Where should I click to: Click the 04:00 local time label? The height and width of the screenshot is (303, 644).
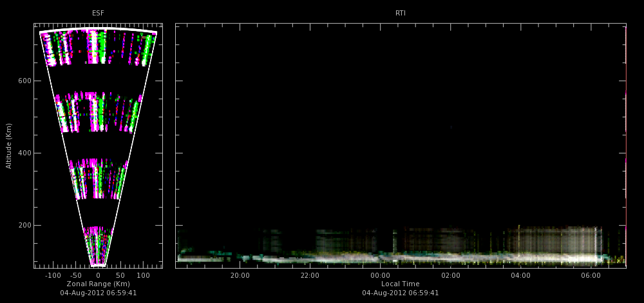pos(520,275)
